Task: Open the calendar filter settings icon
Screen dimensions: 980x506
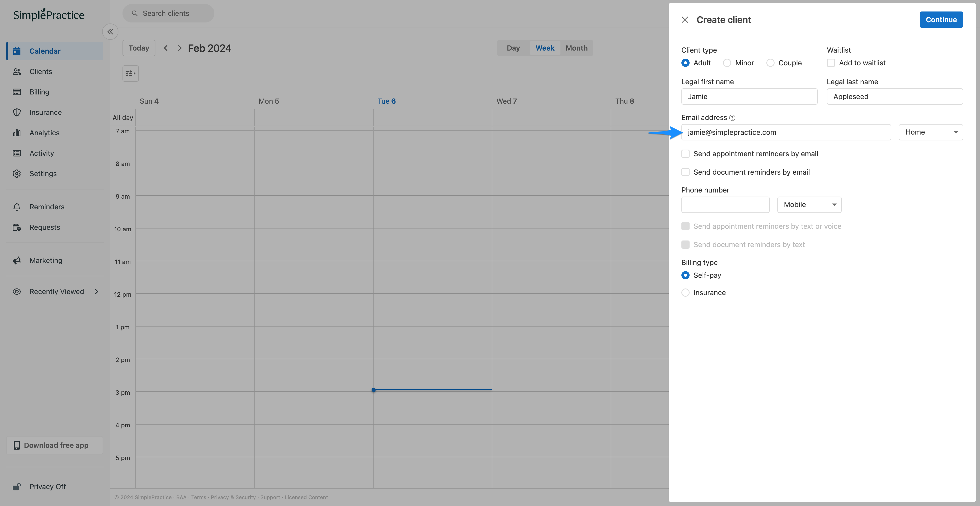Action: pos(130,73)
